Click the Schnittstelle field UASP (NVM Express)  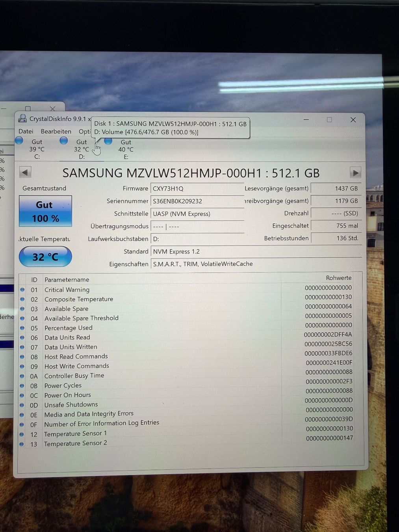click(x=197, y=214)
